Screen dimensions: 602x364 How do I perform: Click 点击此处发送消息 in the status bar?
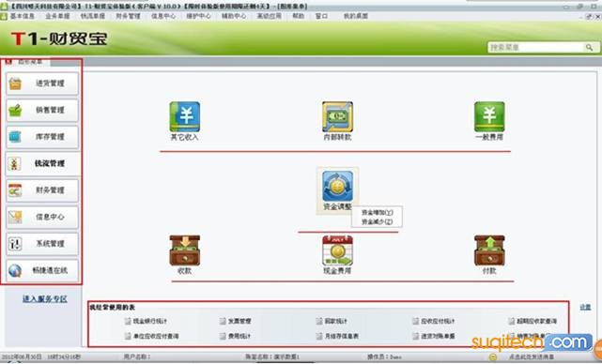coord(532,357)
